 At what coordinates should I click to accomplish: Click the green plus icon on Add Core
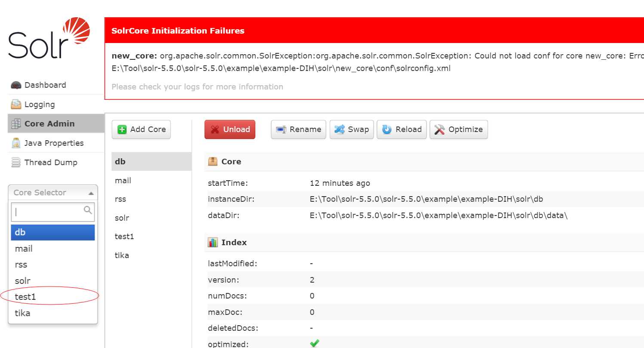tap(122, 129)
